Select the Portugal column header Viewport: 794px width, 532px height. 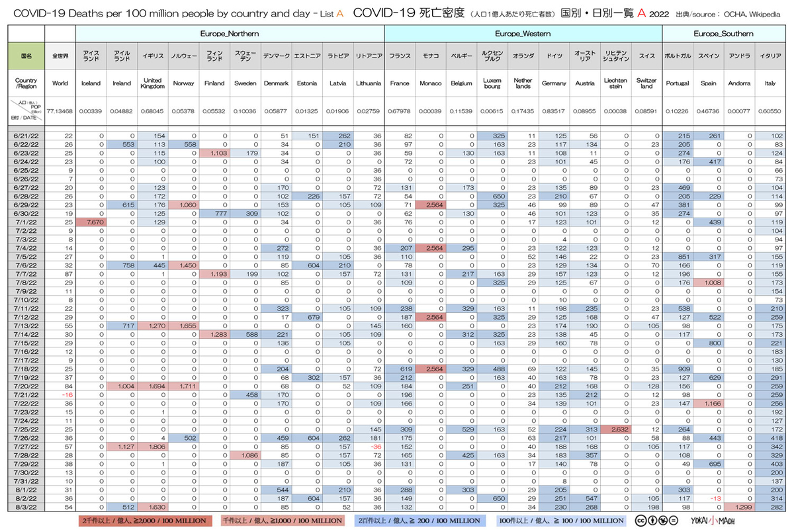click(678, 84)
